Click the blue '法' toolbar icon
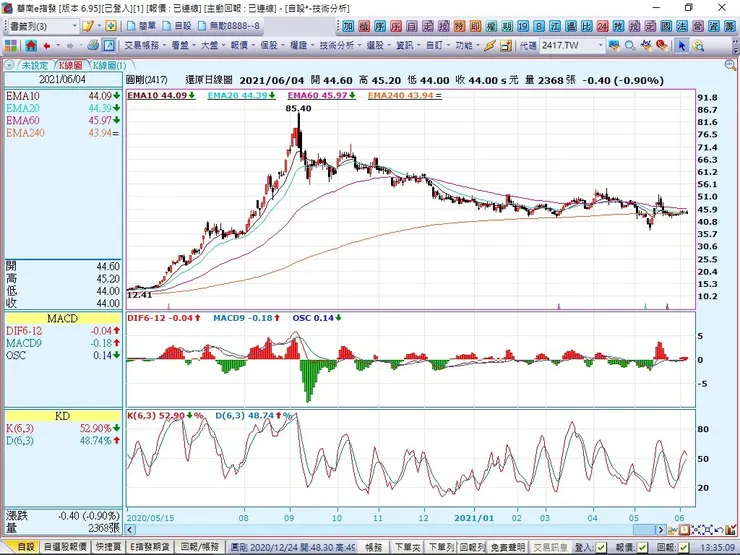The width and height of the screenshot is (740, 555). click(x=681, y=26)
